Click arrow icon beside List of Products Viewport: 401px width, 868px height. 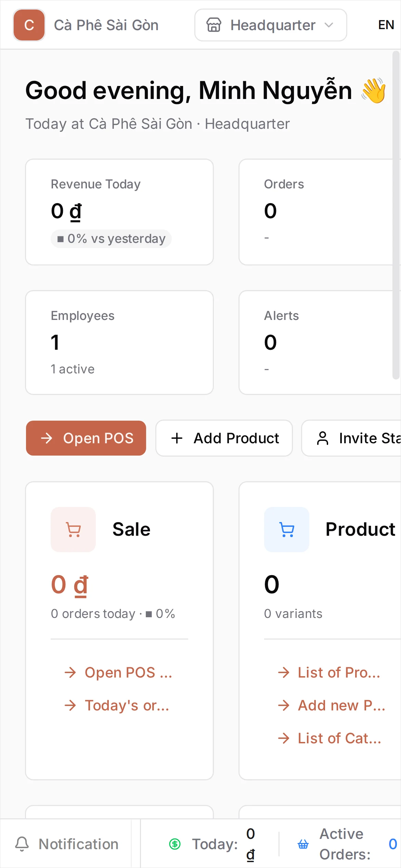click(284, 673)
